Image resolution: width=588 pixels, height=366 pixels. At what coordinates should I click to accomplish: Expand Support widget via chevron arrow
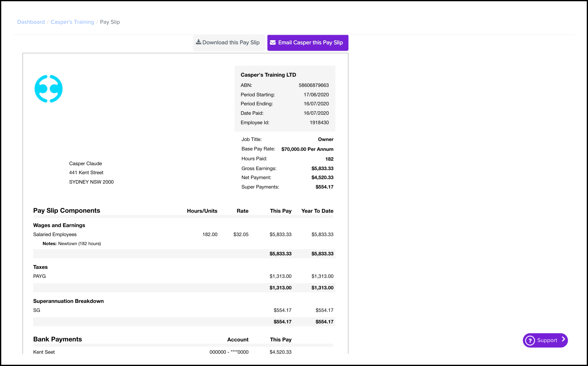[563, 339]
